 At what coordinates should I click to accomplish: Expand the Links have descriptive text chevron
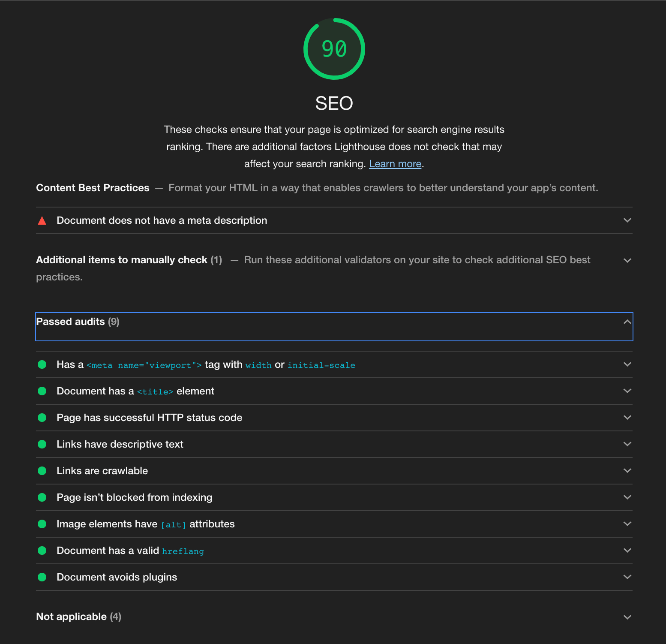pyautogui.click(x=627, y=444)
